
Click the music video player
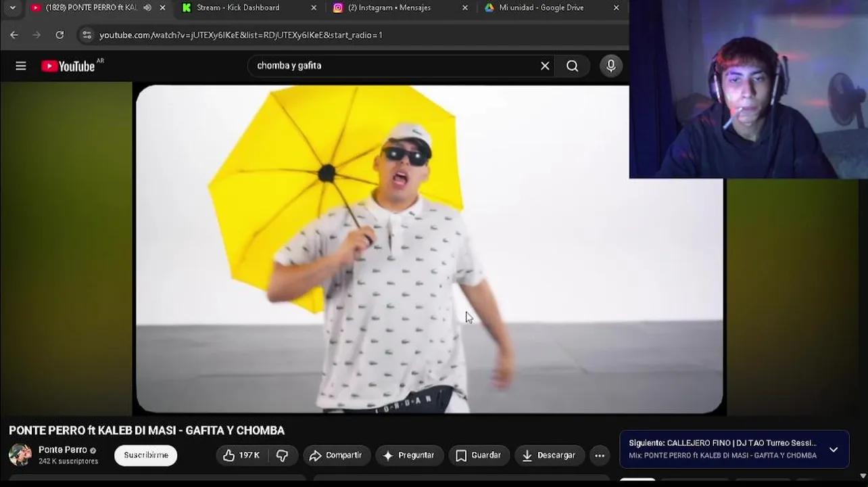coord(429,249)
